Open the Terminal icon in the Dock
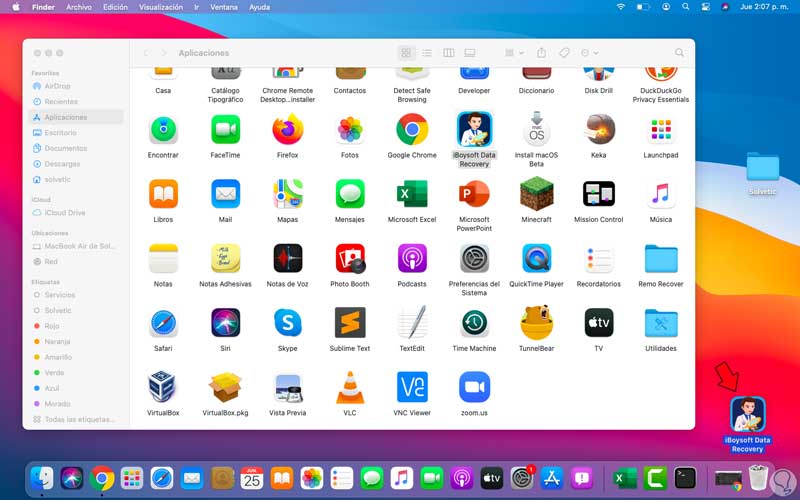Viewport: 800px width, 500px height. (x=685, y=479)
